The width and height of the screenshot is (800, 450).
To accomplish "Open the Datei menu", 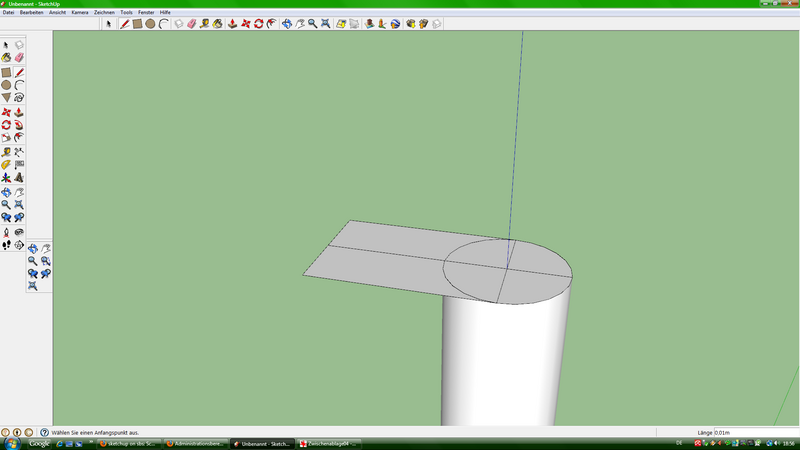I will click(9, 12).
